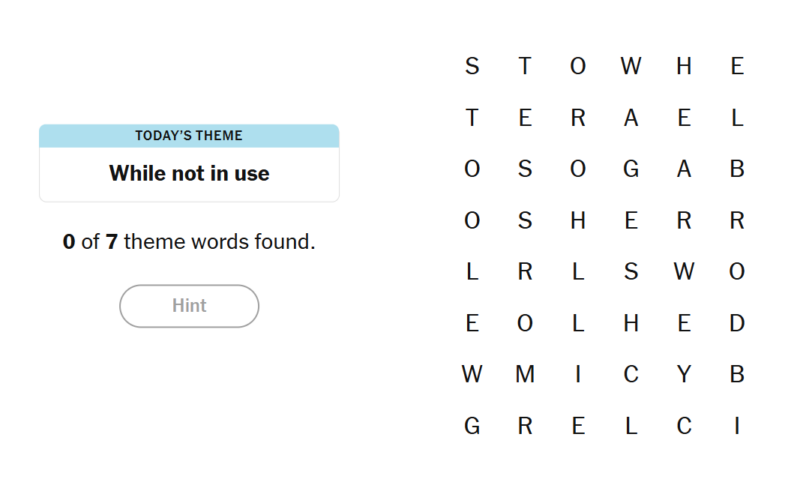Pick letter W in the fifth row

pos(684,272)
